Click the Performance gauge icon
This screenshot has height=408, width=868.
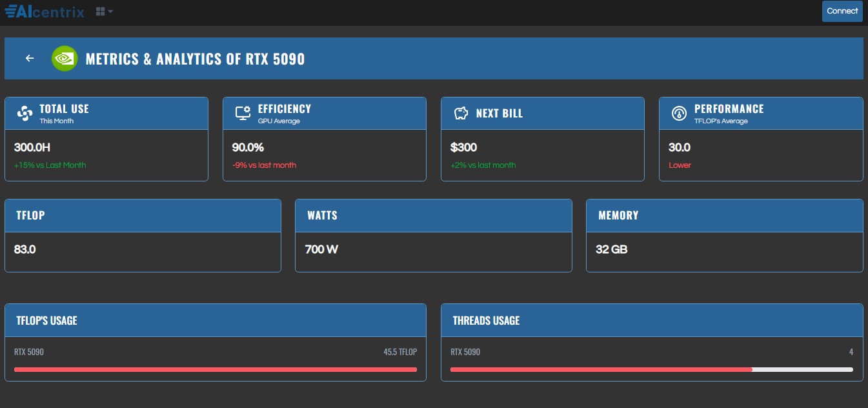(x=679, y=114)
